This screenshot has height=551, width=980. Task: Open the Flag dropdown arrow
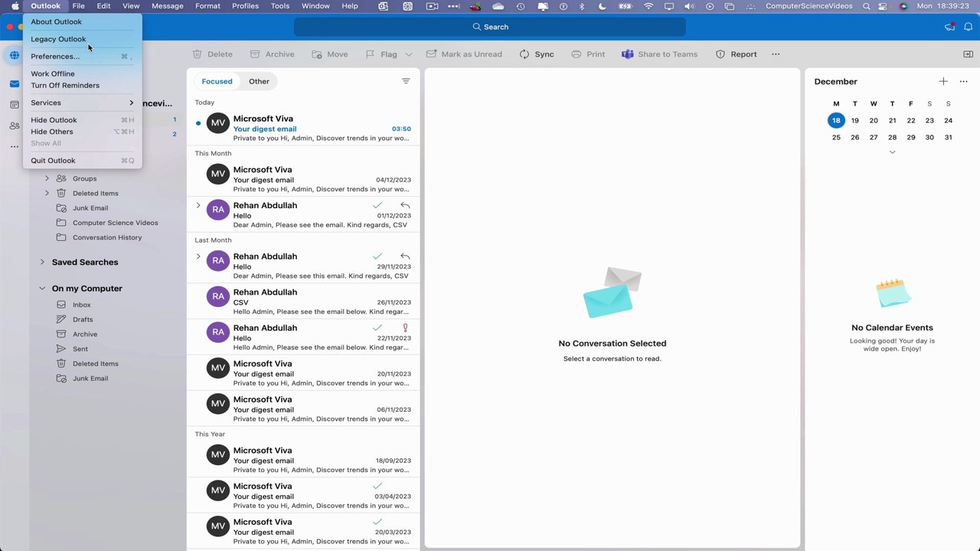coord(409,54)
